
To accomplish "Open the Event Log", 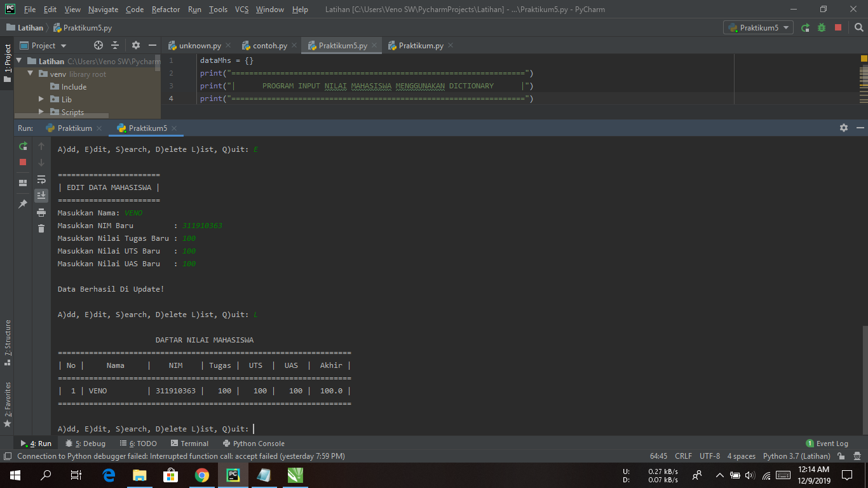I will click(827, 444).
